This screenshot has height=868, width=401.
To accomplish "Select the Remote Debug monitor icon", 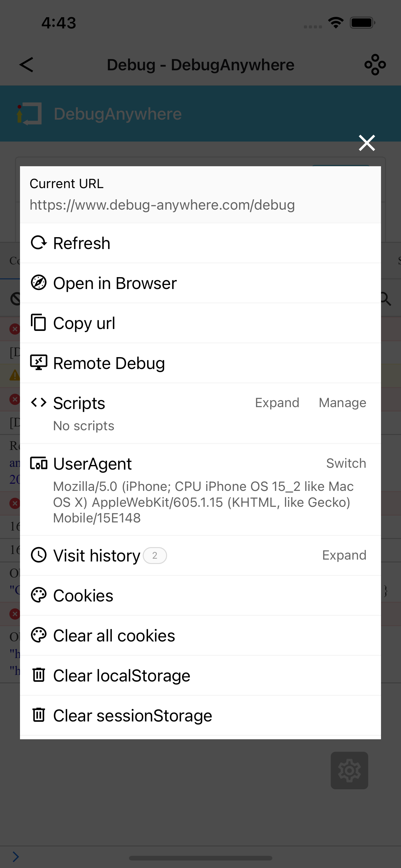I will tap(39, 362).
